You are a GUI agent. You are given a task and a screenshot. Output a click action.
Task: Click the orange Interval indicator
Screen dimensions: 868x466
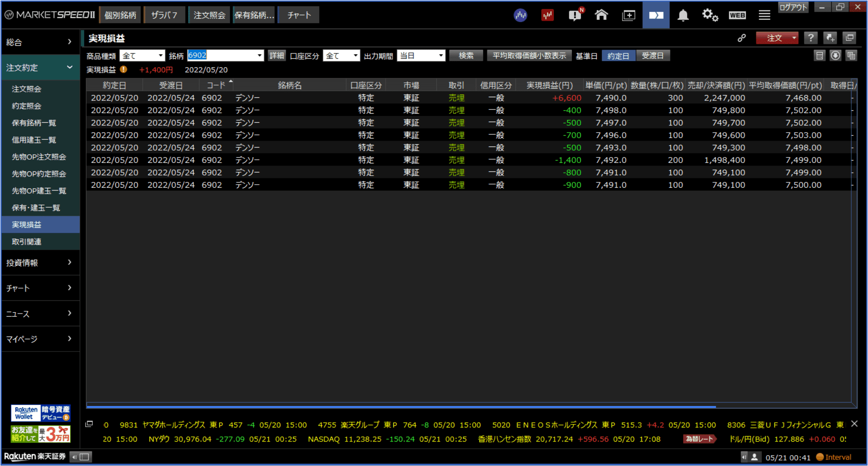click(x=834, y=457)
